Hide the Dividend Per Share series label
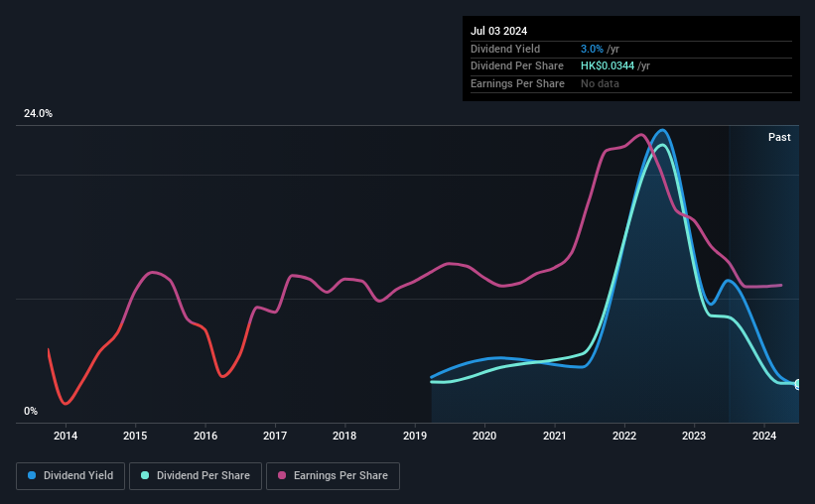 pos(203,476)
